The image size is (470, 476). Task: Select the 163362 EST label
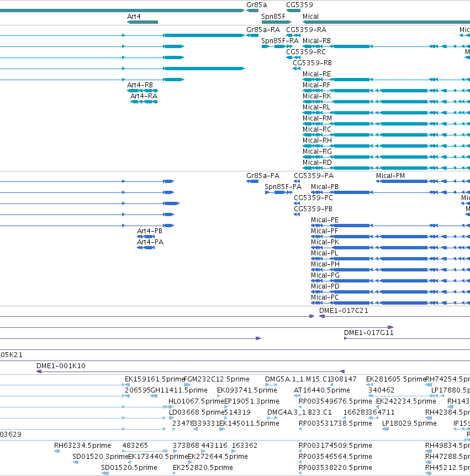pyautogui.click(x=245, y=446)
